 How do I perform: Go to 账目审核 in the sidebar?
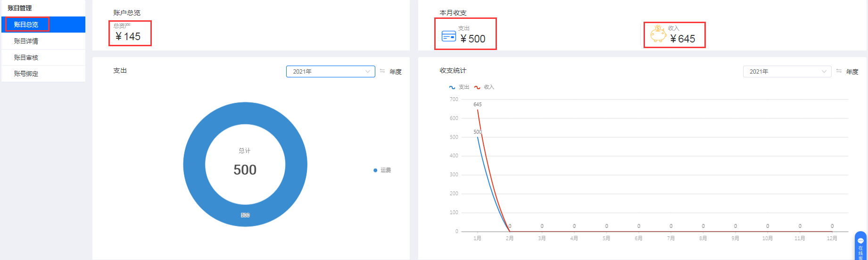(26, 58)
